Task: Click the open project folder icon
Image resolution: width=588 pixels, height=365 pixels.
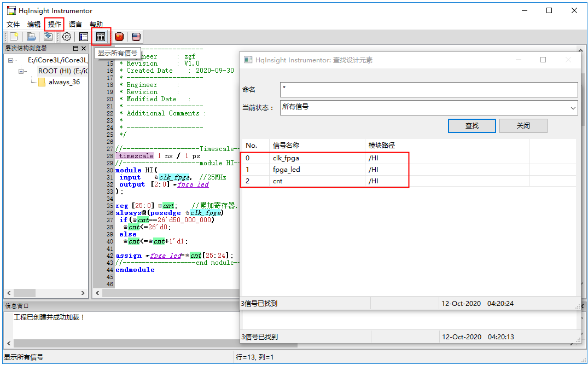Action: [x=32, y=37]
